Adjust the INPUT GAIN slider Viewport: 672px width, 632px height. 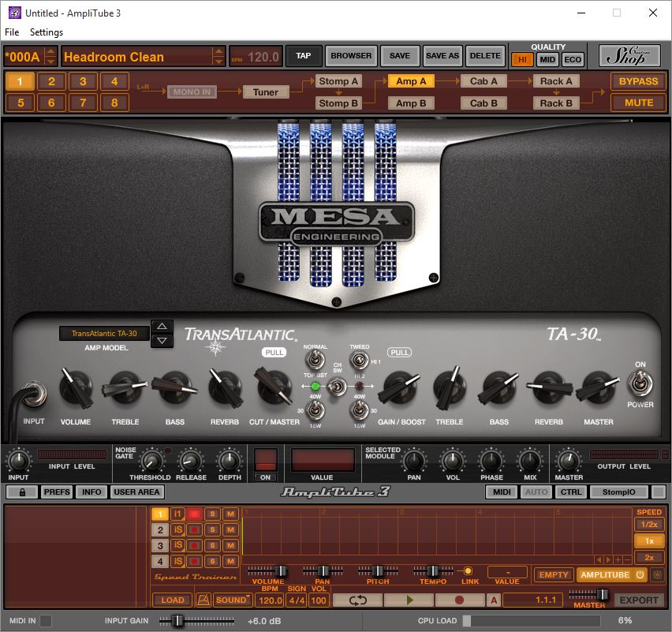[196, 620]
